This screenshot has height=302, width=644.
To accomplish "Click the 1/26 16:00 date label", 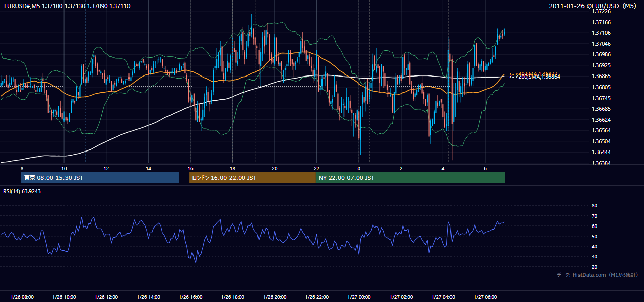I will click(190, 297).
